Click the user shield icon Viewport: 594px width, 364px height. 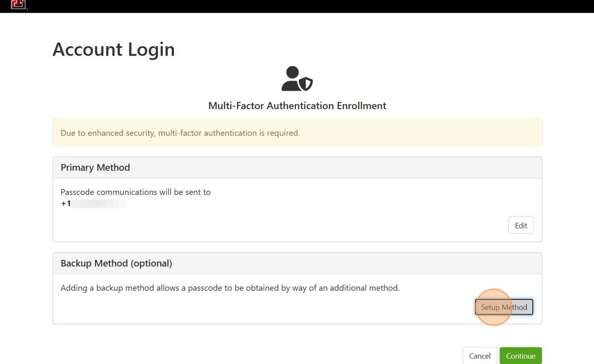click(x=297, y=79)
